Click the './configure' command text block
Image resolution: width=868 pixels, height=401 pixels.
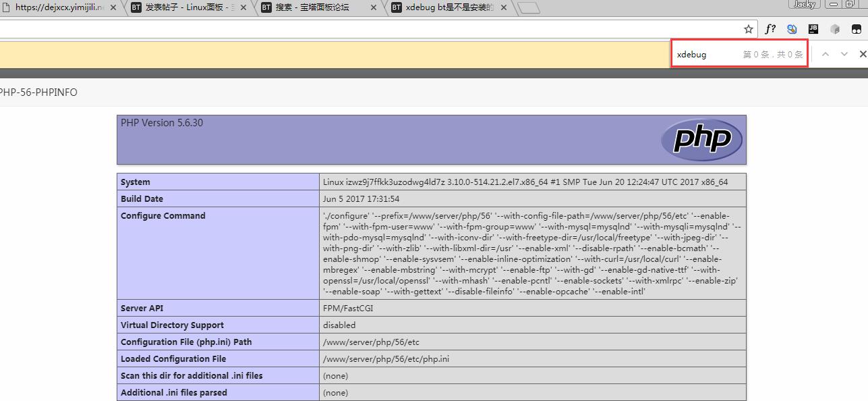tap(532, 253)
